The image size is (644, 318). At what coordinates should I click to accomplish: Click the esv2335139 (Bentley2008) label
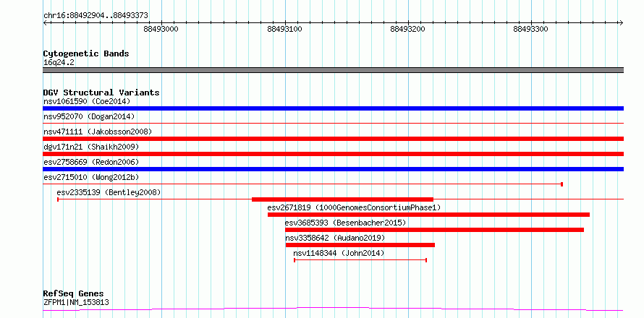109,192
